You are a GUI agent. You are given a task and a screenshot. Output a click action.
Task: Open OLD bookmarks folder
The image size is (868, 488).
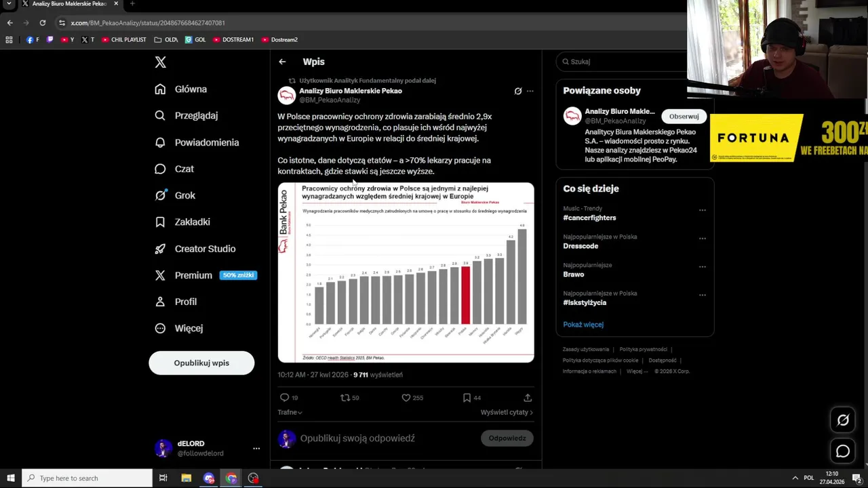166,40
